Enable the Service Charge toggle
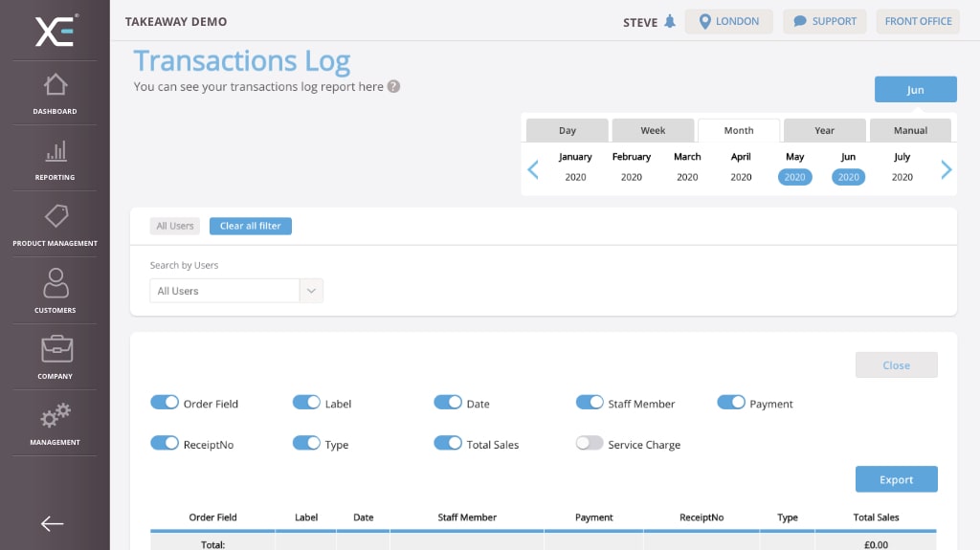Viewport: 980px width, 550px height. pos(590,444)
